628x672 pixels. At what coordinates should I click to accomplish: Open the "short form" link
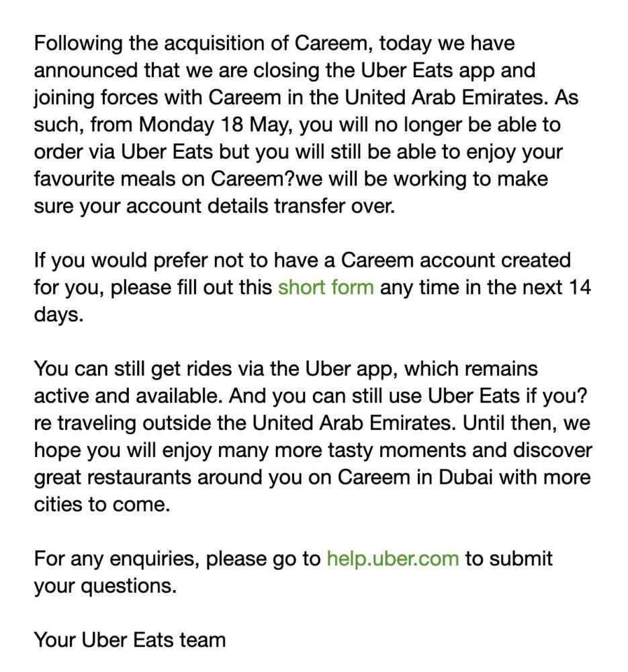[x=326, y=288]
